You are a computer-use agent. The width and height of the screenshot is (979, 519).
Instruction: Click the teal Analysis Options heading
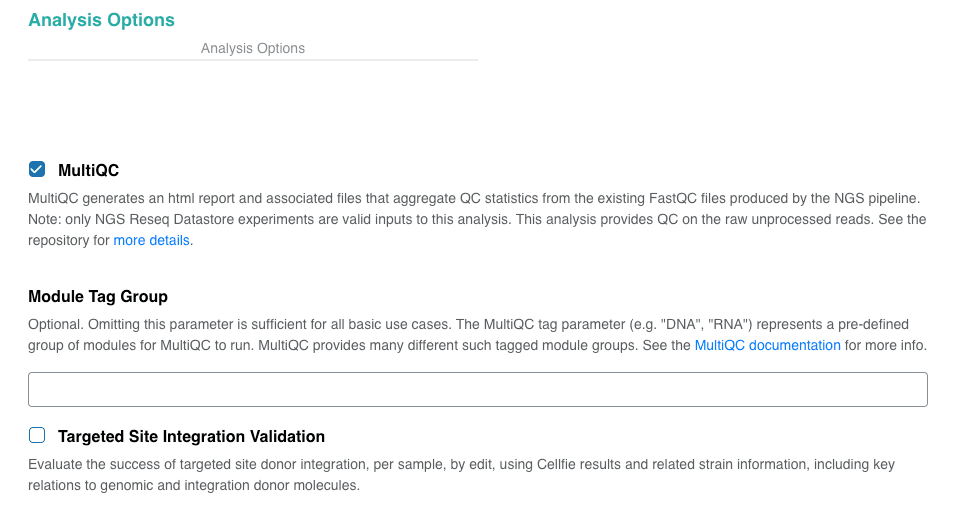(101, 20)
